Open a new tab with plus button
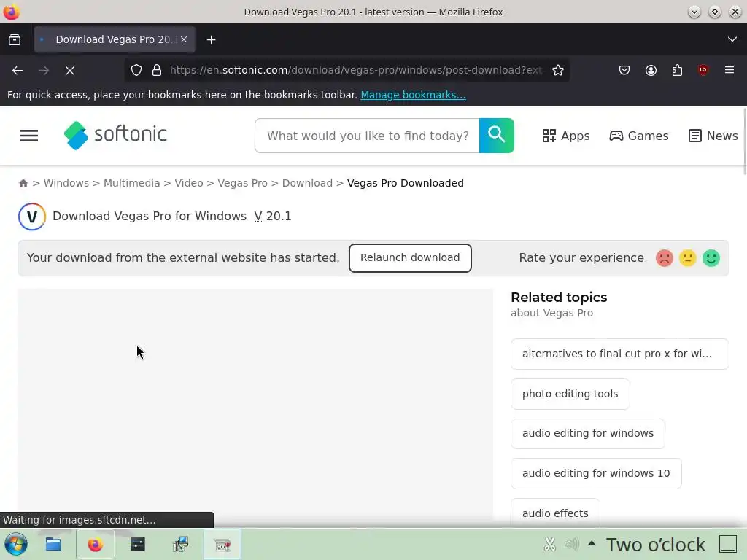This screenshot has height=560, width=747. coord(211,40)
